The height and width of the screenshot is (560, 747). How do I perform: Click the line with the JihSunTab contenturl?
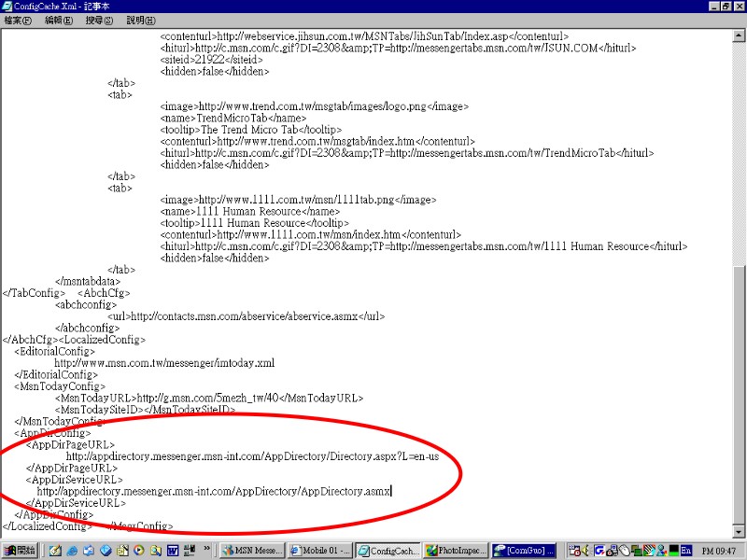click(364, 36)
